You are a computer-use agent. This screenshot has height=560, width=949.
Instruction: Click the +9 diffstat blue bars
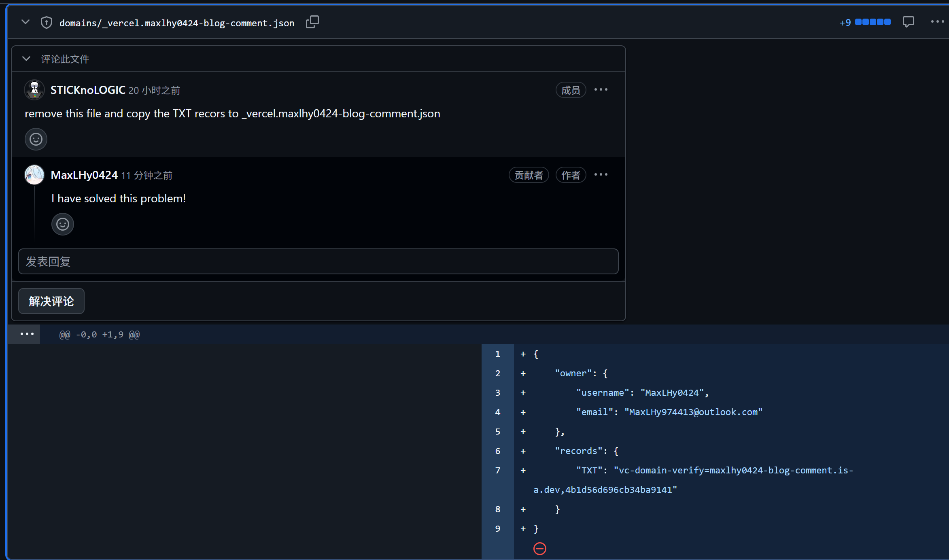click(873, 22)
